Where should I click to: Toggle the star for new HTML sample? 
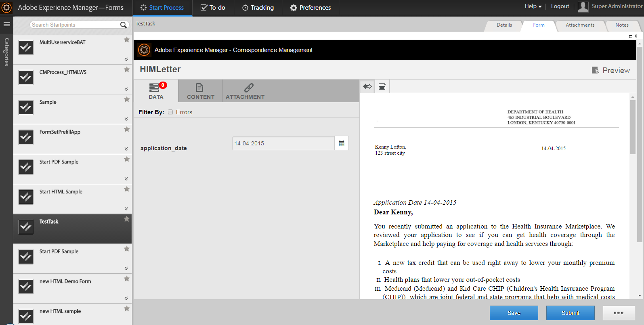pos(127,308)
